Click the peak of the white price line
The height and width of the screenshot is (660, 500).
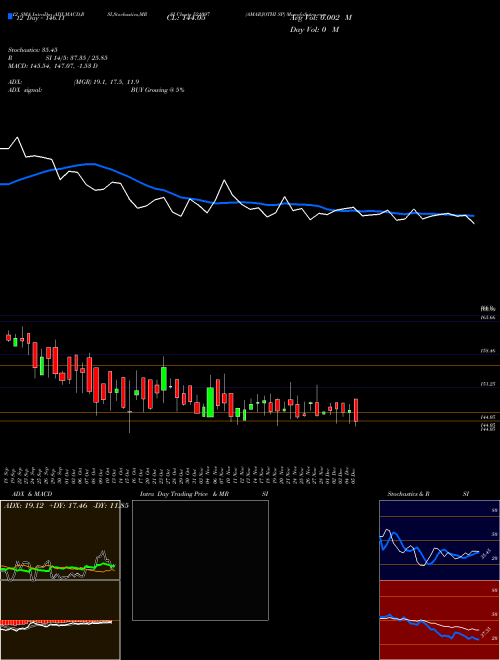(17, 137)
